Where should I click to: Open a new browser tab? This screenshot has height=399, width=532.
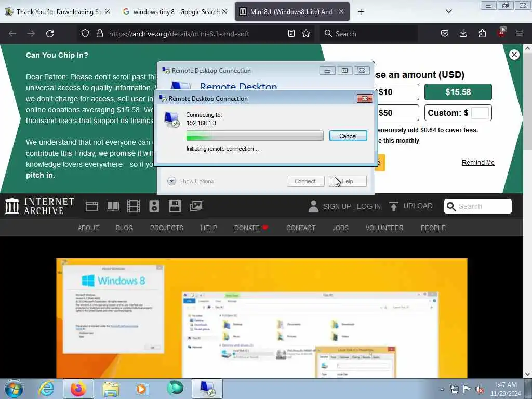[361, 12]
